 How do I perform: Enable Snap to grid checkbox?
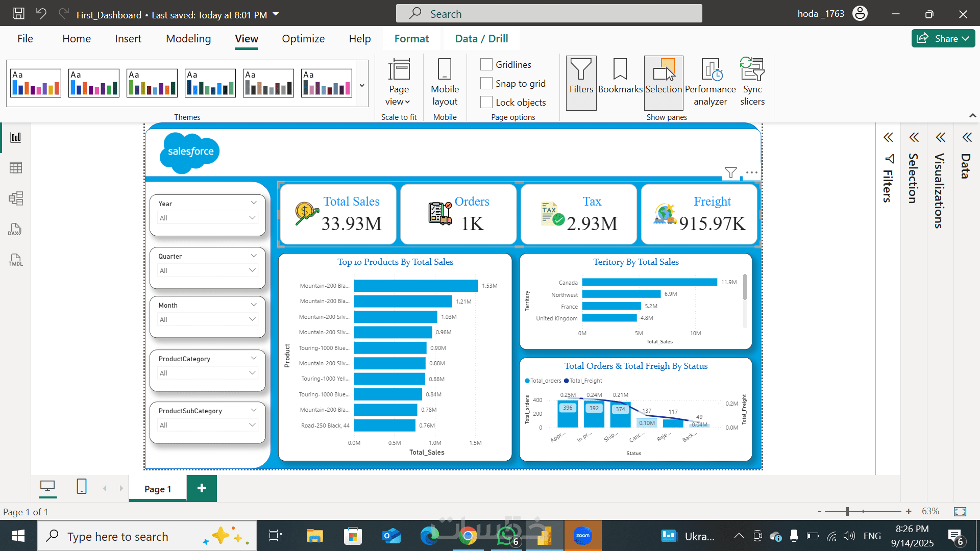point(486,83)
